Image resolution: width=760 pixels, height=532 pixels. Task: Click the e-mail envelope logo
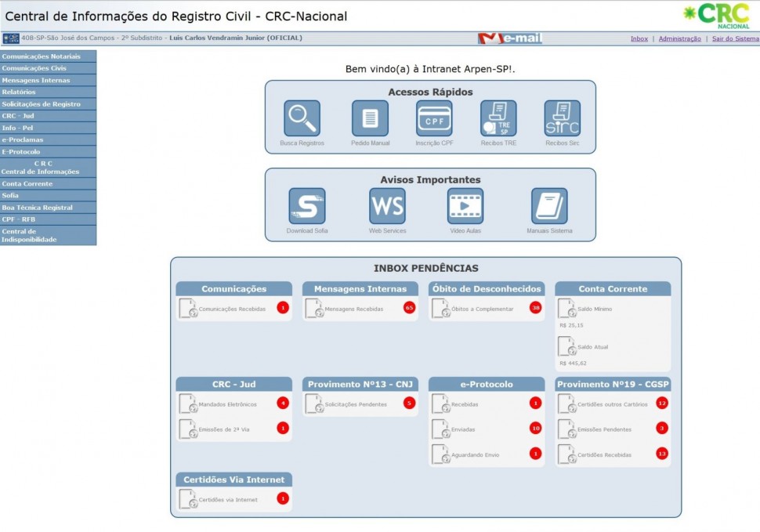pos(510,38)
